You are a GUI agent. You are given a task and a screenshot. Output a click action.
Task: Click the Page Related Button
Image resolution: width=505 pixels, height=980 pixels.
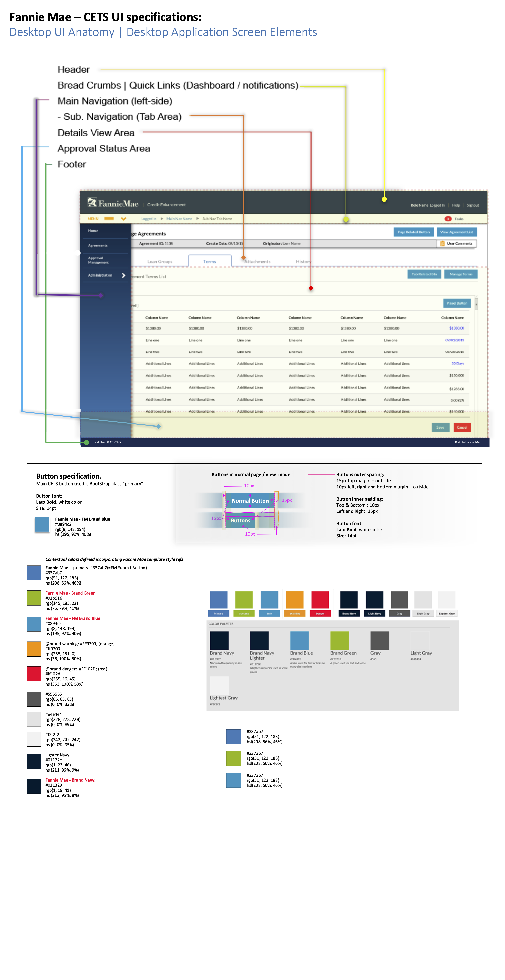point(414,232)
